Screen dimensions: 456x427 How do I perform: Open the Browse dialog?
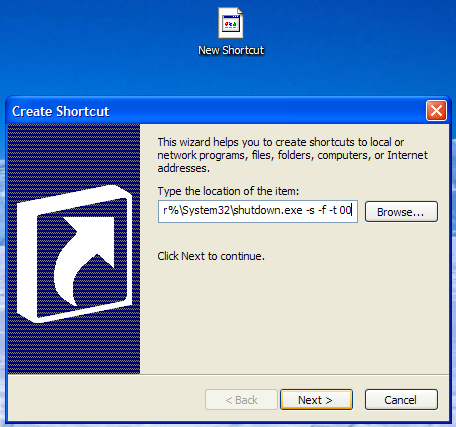click(x=401, y=212)
